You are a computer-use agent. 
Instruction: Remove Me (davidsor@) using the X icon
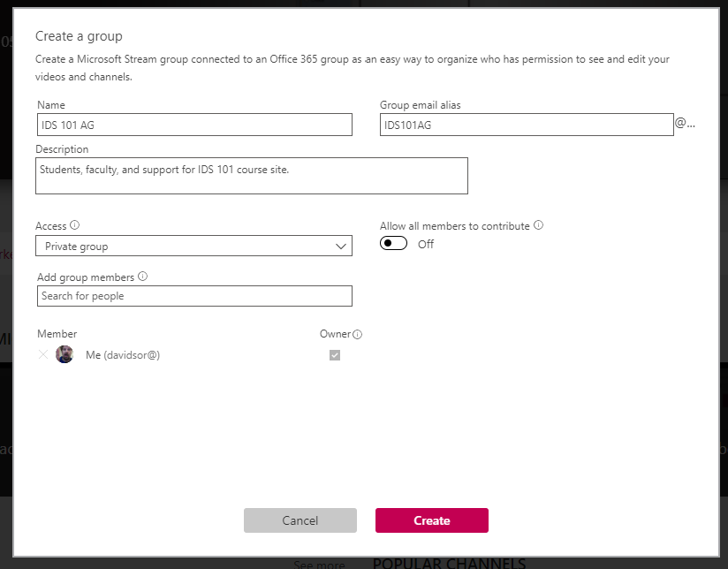pyautogui.click(x=43, y=354)
